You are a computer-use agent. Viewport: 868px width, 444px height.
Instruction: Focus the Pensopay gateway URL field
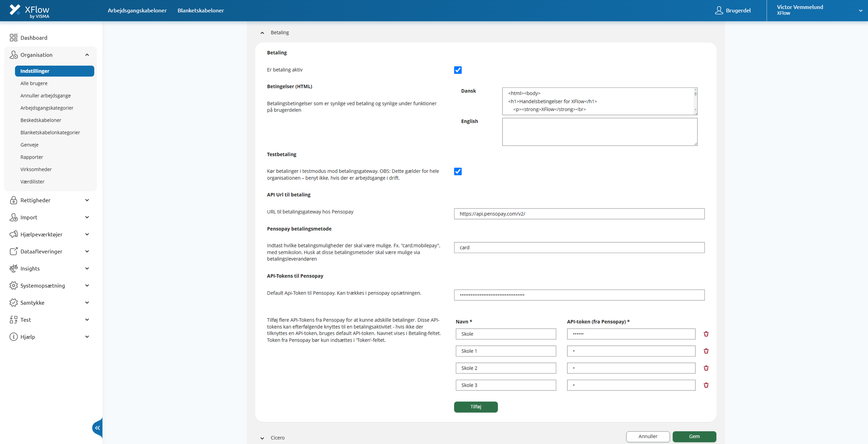point(579,214)
